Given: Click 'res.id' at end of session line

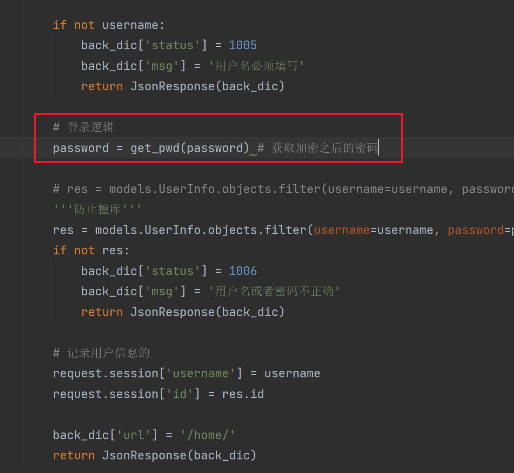Looking at the screenshot, I should click(x=243, y=394).
